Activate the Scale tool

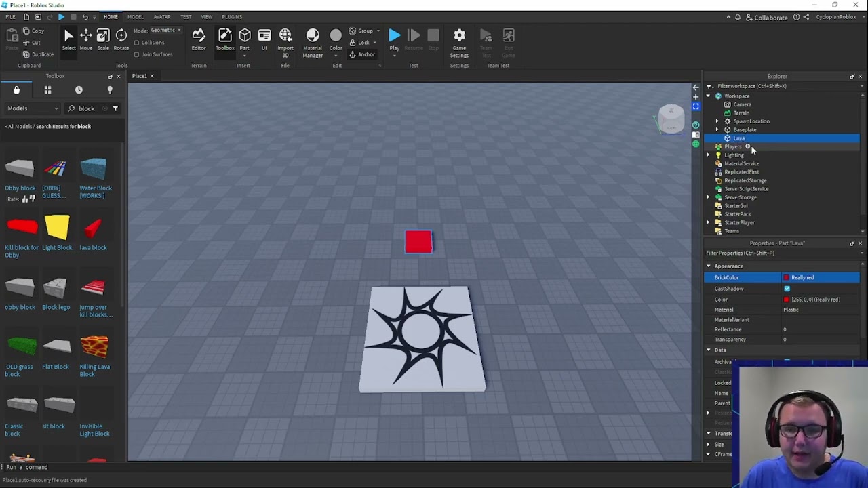coord(103,39)
